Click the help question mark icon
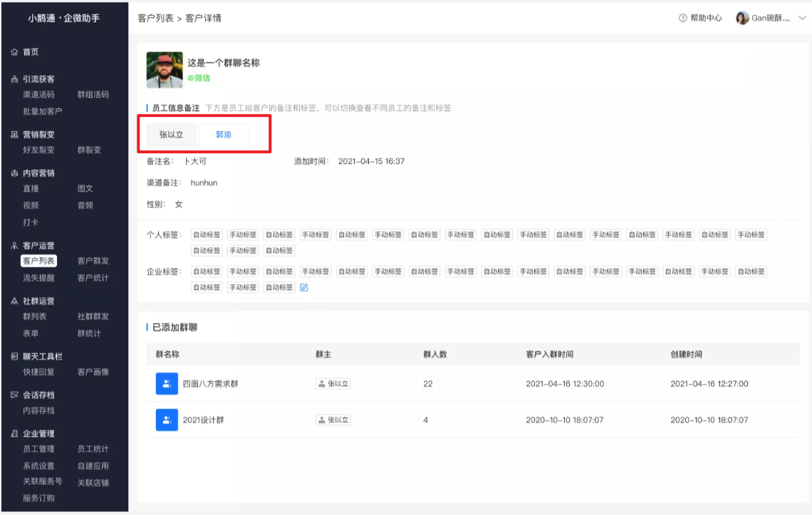This screenshot has width=812, height=515. tap(682, 18)
